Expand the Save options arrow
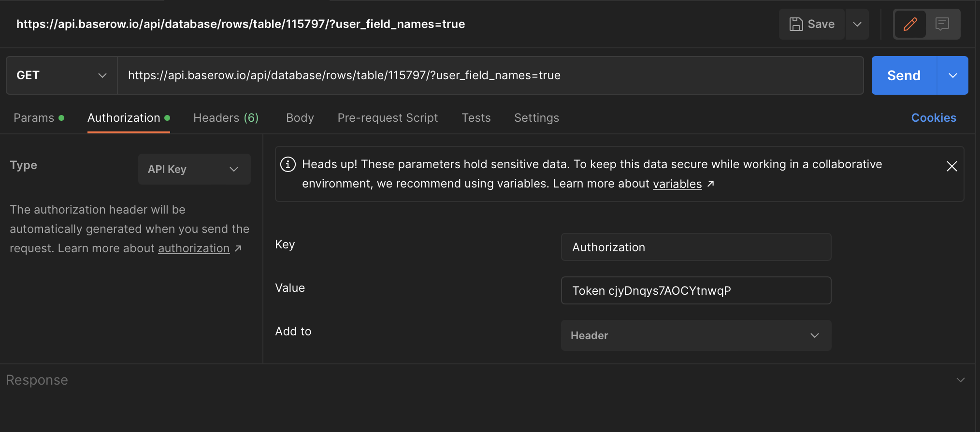The image size is (980, 432). [x=857, y=24]
